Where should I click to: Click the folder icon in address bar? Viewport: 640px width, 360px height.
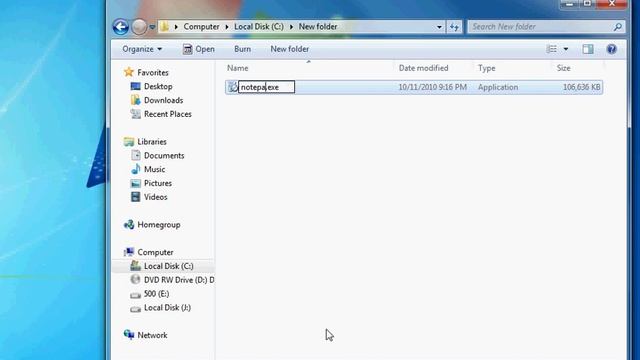tap(164, 27)
